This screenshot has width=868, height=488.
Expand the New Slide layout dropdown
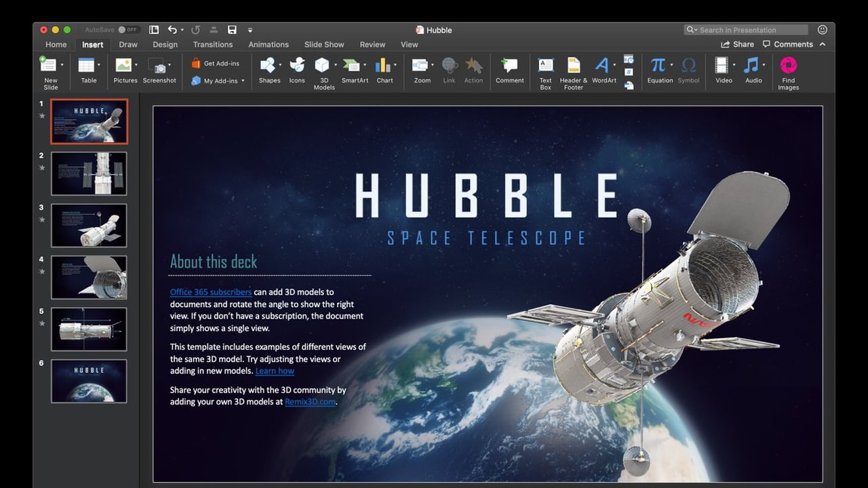click(x=62, y=65)
